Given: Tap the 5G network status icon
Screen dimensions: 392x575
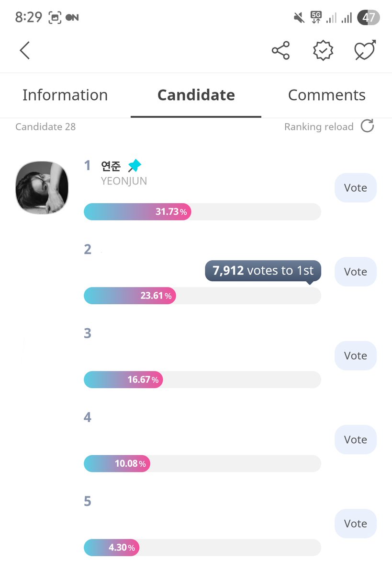Looking at the screenshot, I should (x=316, y=17).
